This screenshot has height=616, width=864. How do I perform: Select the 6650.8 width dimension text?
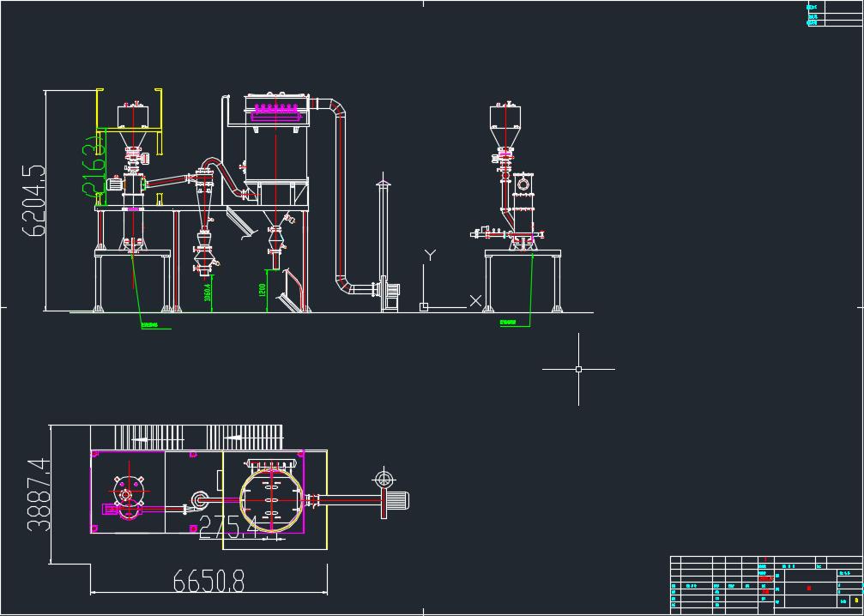[x=208, y=583]
